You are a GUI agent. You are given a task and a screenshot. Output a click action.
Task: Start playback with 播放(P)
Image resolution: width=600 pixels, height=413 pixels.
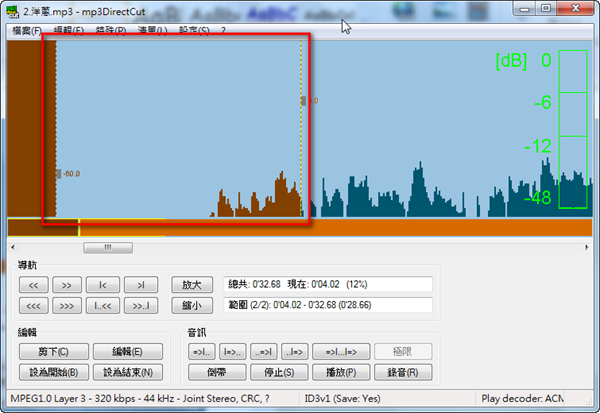341,372
